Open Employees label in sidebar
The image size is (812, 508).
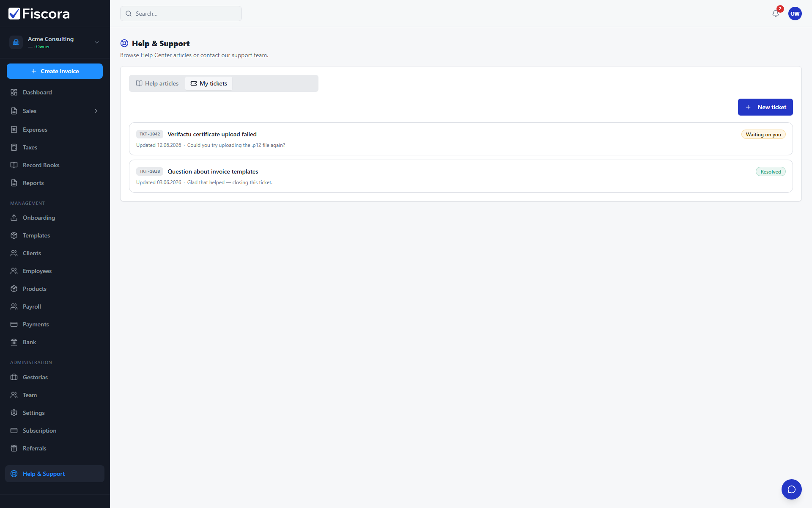[37, 271]
